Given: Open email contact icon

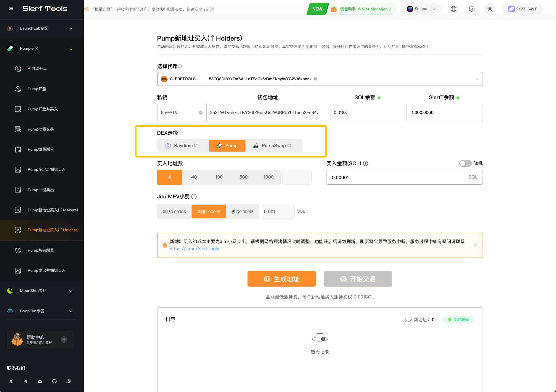Looking at the screenshot, I should coord(40,381).
